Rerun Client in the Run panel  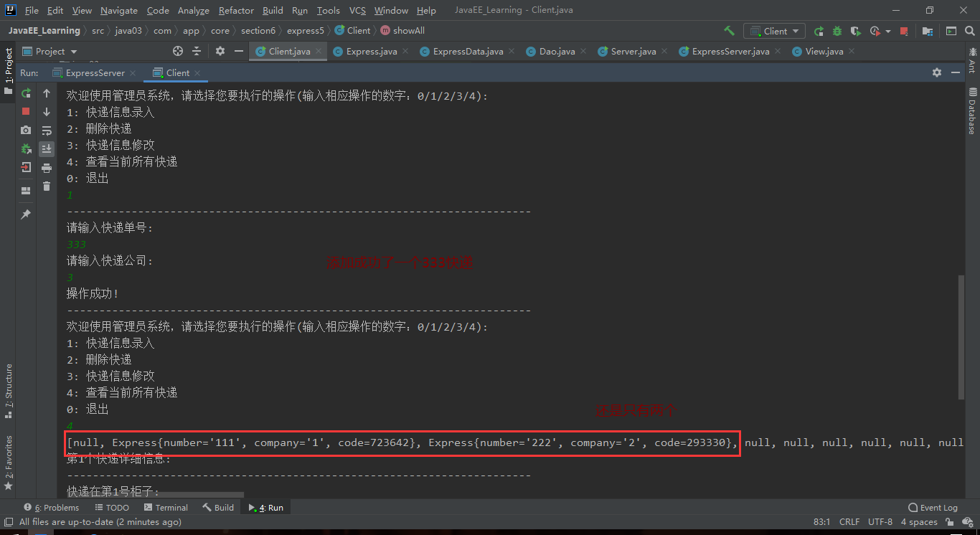coord(26,93)
